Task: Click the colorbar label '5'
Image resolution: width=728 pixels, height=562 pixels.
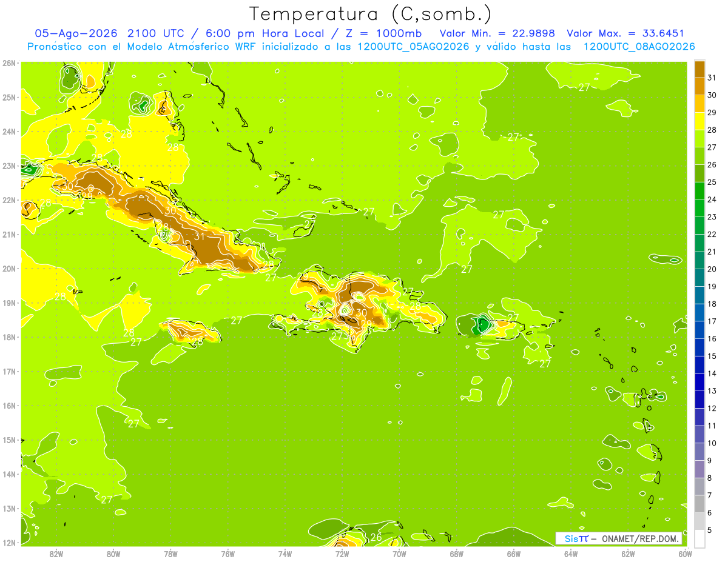Action: (710, 530)
